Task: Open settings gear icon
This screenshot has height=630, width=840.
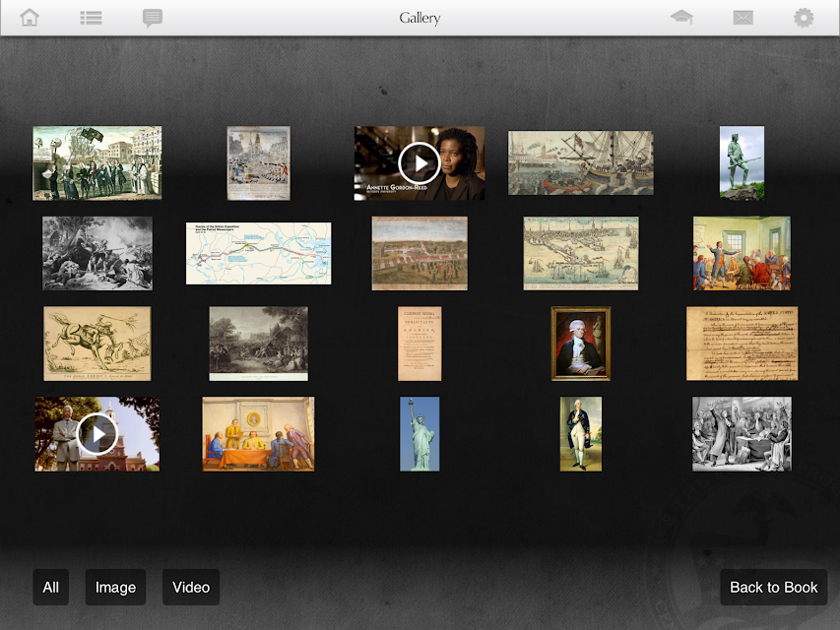Action: pyautogui.click(x=803, y=18)
